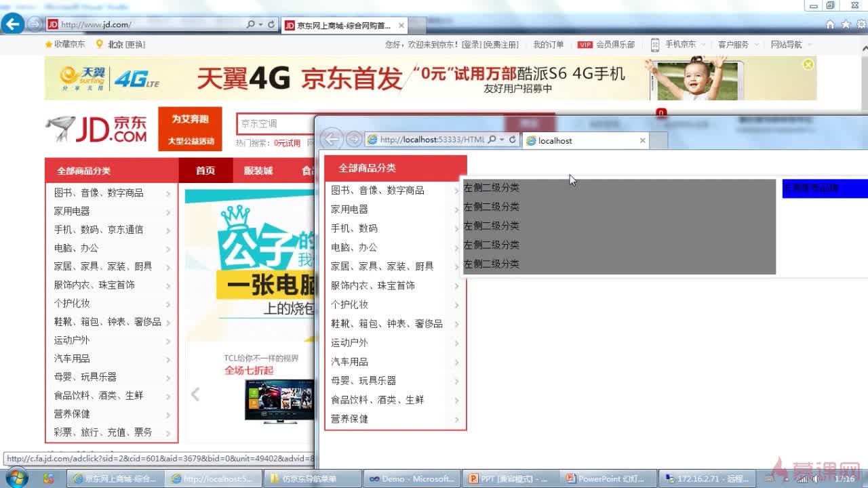Expand 鞋靴、箱包、钟表、奢侈品 arrow in localhost
The width and height of the screenshot is (868, 488).
pos(456,324)
